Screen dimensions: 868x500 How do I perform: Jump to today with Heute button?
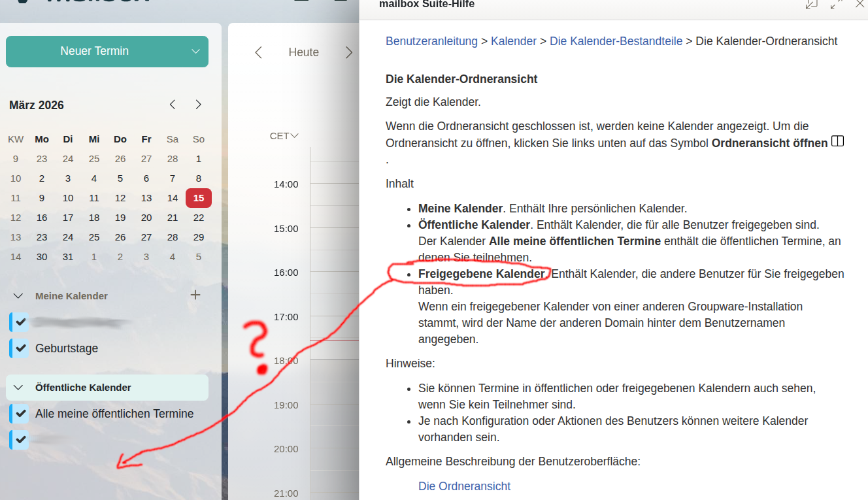click(303, 52)
